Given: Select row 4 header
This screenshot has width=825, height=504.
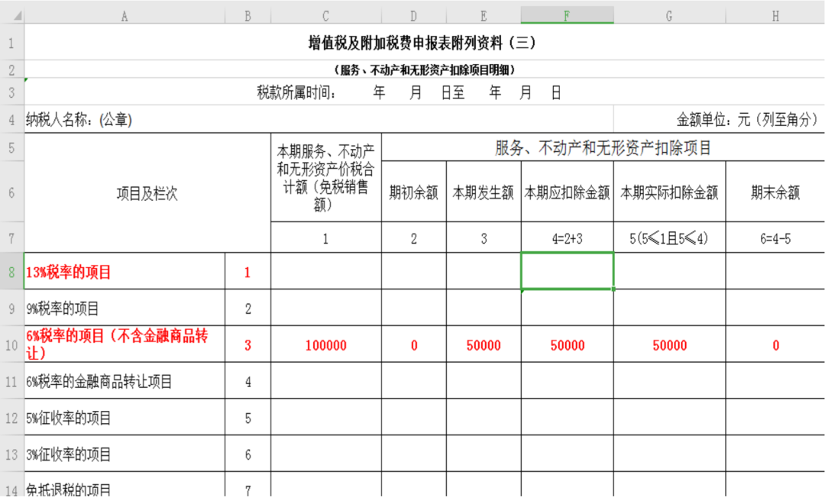Looking at the screenshot, I should [11, 119].
